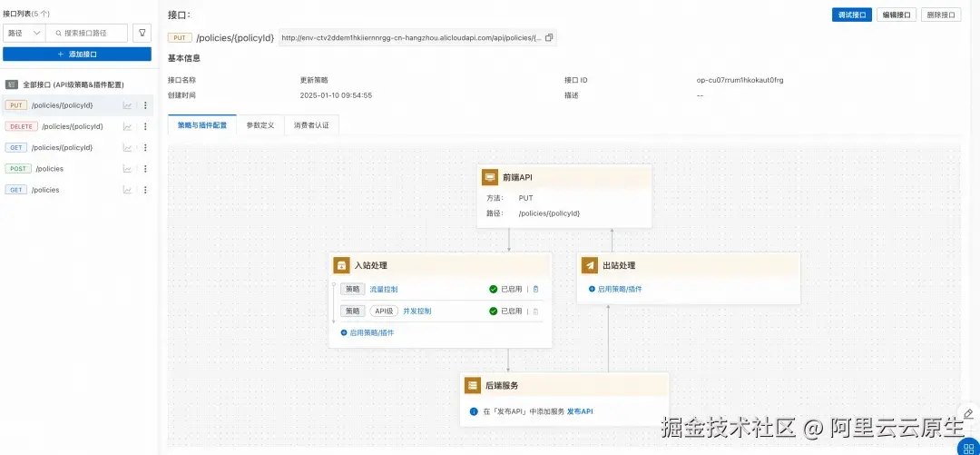Open more menu for GET /policies row
Screen dimensions: 980x455
(145, 190)
